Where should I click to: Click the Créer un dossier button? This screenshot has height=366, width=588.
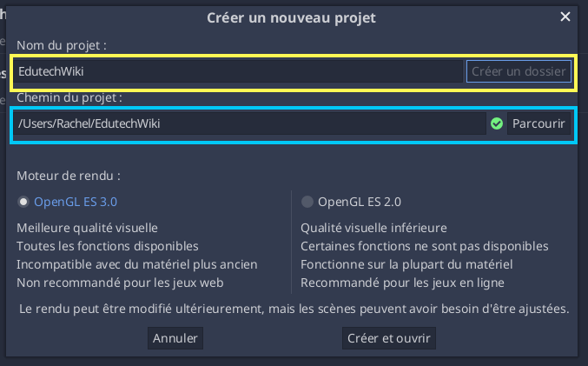click(519, 71)
